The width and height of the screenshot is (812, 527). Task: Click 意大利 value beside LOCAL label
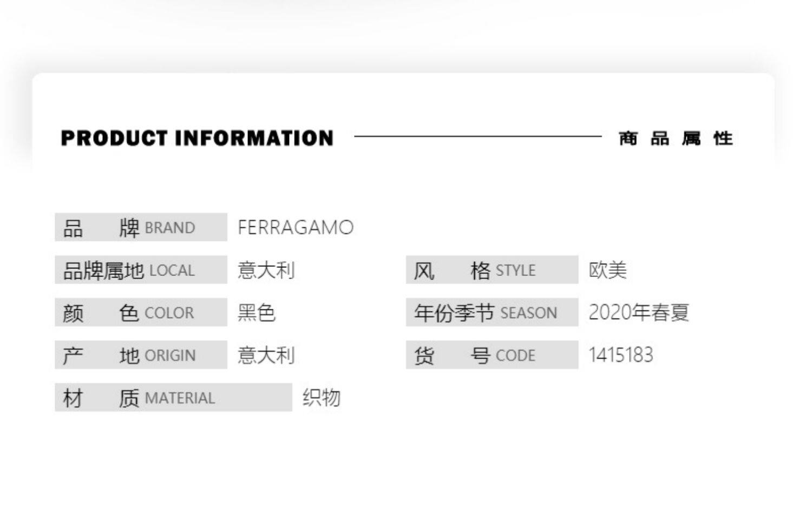click(266, 270)
